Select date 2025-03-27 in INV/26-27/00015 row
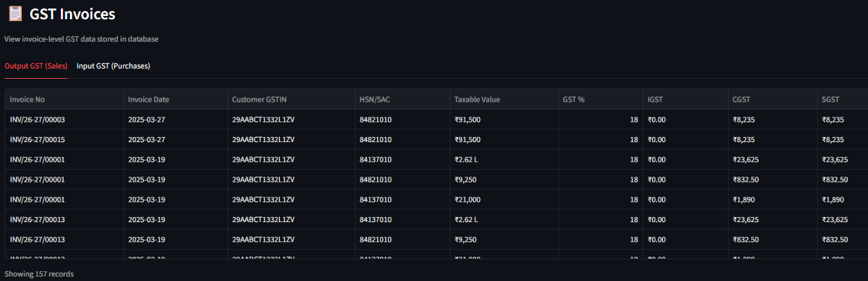 click(x=175, y=140)
